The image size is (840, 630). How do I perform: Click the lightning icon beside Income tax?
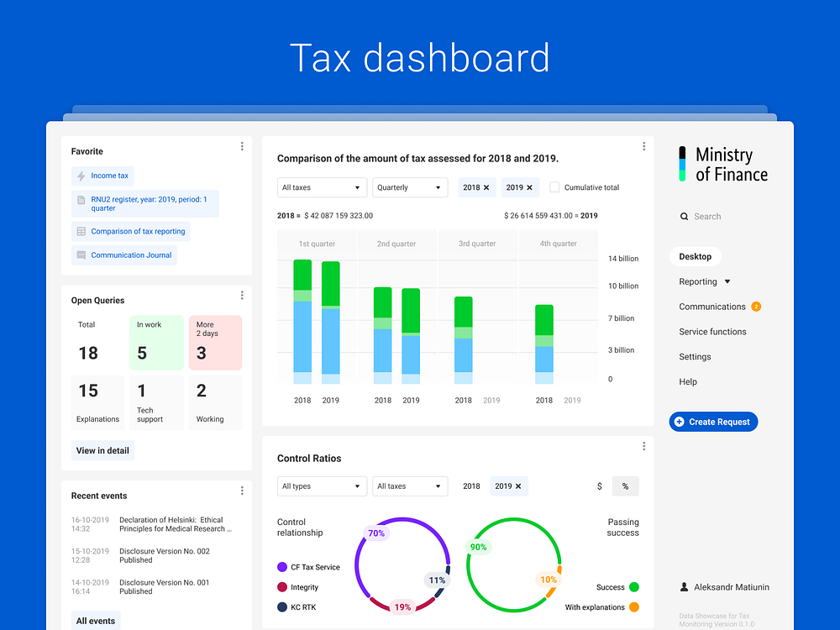[x=81, y=176]
